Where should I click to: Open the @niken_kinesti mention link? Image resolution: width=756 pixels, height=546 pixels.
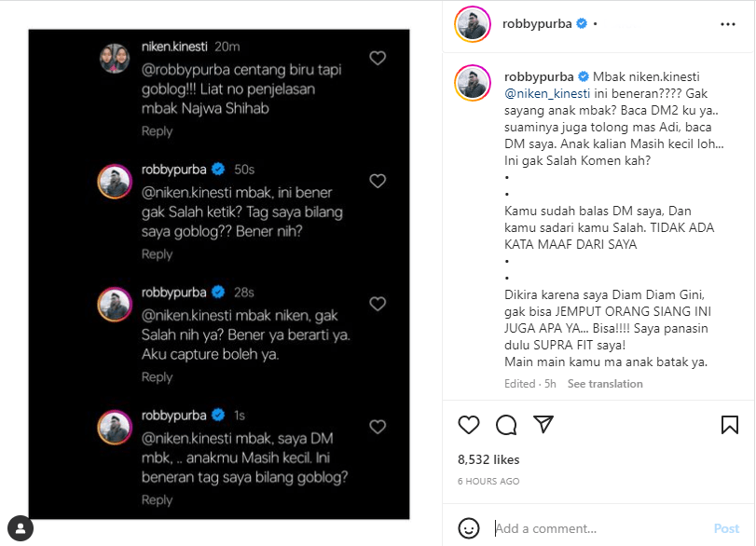pyautogui.click(x=547, y=93)
